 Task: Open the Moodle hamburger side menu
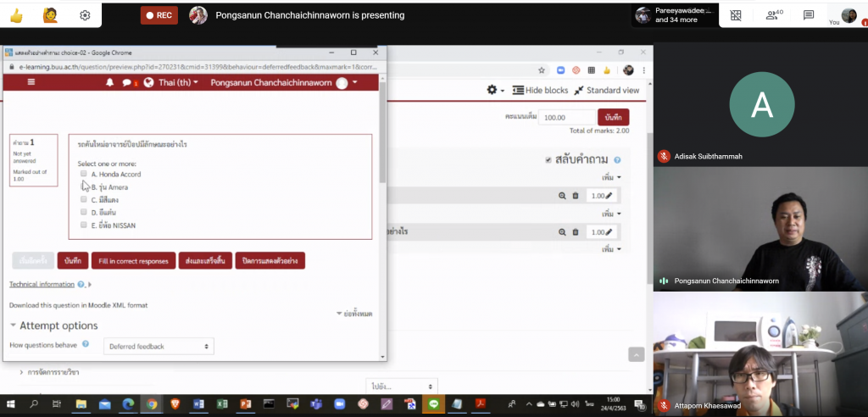pyautogui.click(x=31, y=82)
